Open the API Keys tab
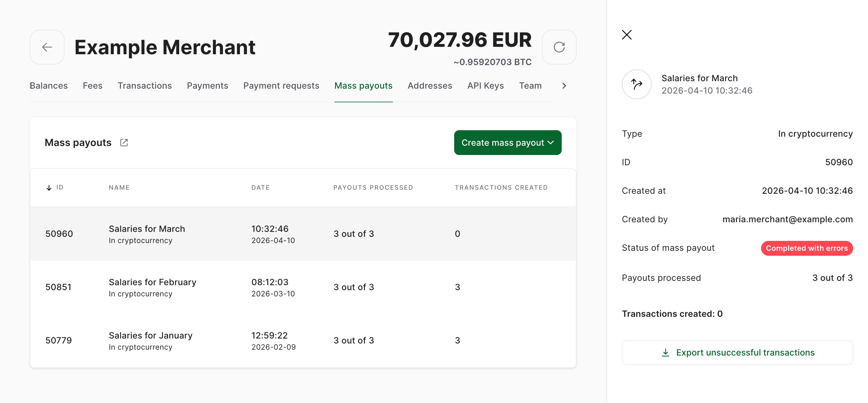The width and height of the screenshot is (868, 403). coord(485,86)
